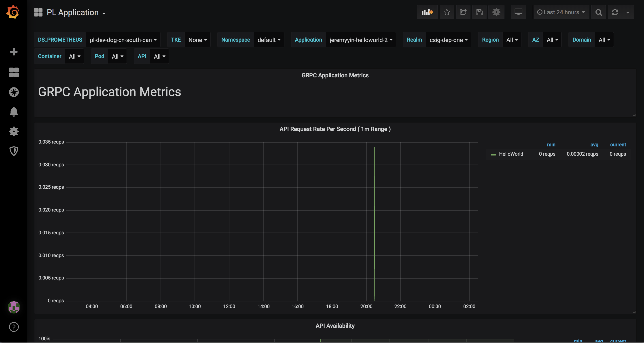The image size is (644, 343).
Task: Open Server Admin shield icon in sidebar
Action: (x=14, y=151)
